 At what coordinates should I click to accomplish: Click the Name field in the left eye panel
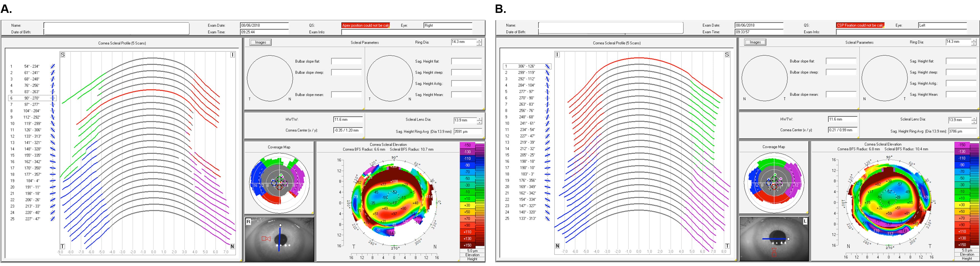pyautogui.click(x=610, y=28)
